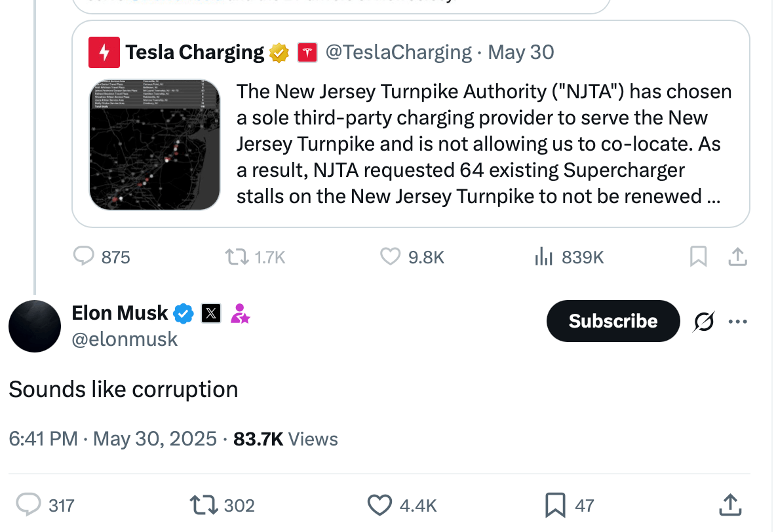View analytics showing 839K views
Image resolution: width=776 pixels, height=532 pixels.
click(x=544, y=256)
